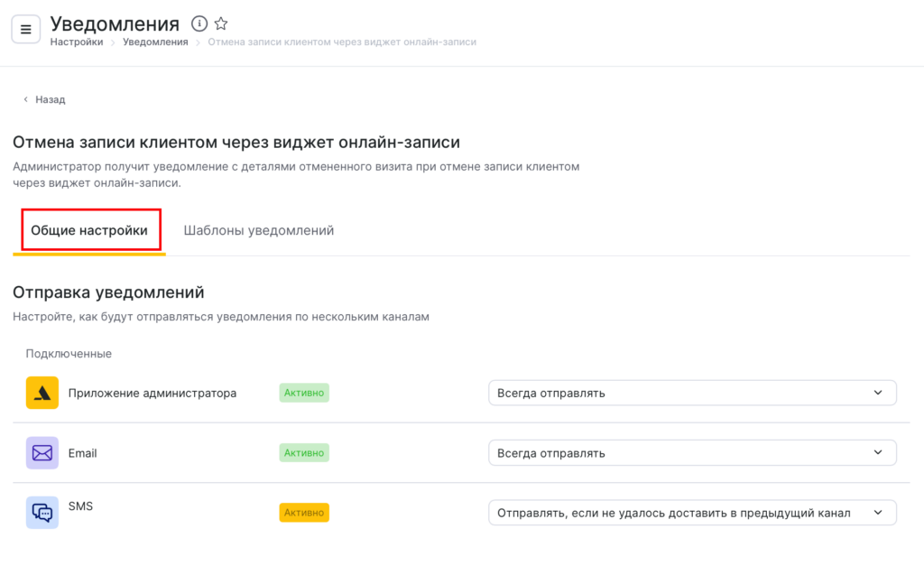Expand the SMS sending rule dropdown
The height and width of the screenshot is (566, 924).
tap(692, 513)
